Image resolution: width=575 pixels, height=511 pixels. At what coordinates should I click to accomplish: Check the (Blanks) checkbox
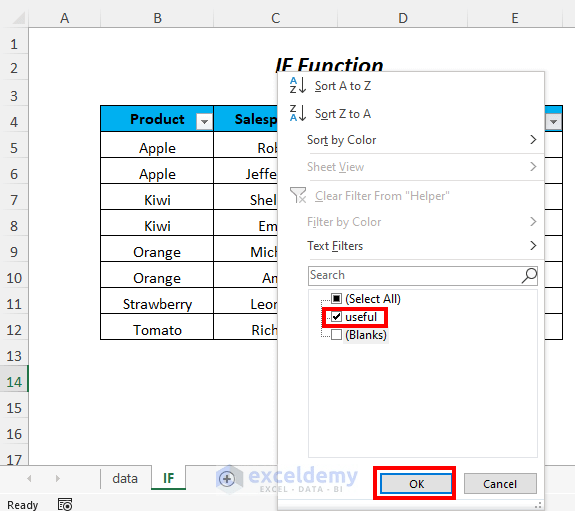pos(336,335)
